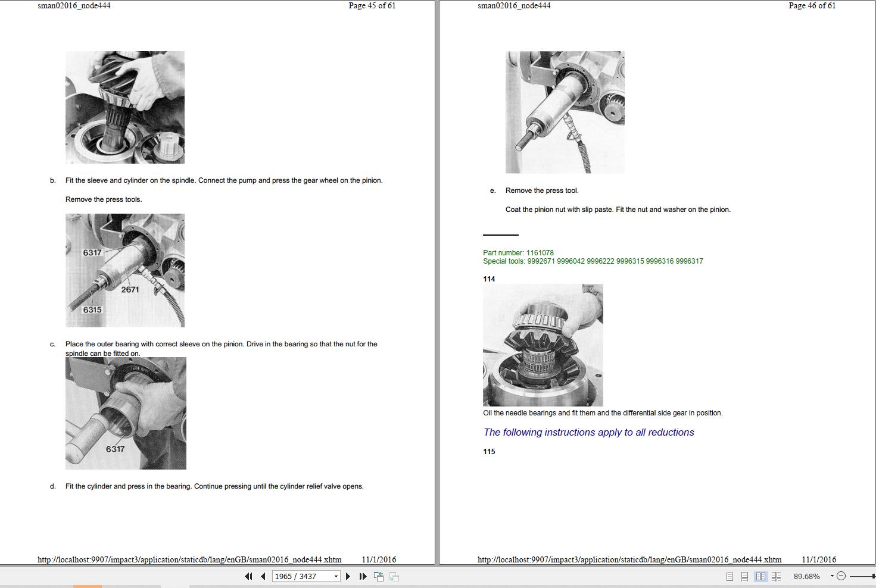Click the 89.68% zoom value
Viewport: 876px width, 588px height.
807,576
